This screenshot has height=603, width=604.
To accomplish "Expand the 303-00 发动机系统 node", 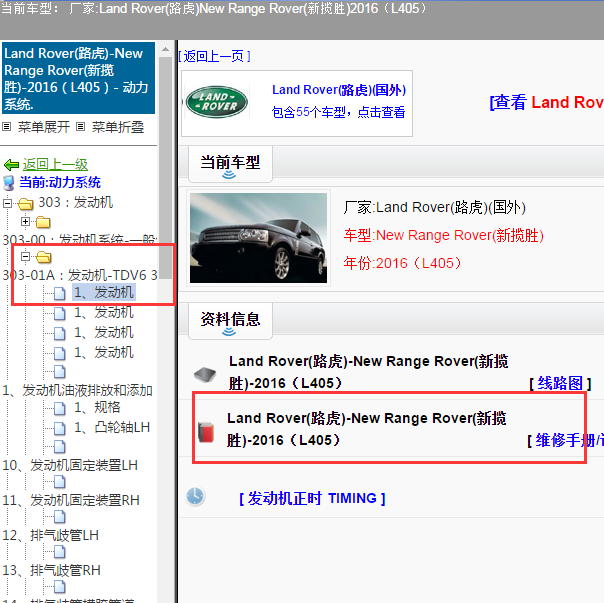I will click(25, 222).
